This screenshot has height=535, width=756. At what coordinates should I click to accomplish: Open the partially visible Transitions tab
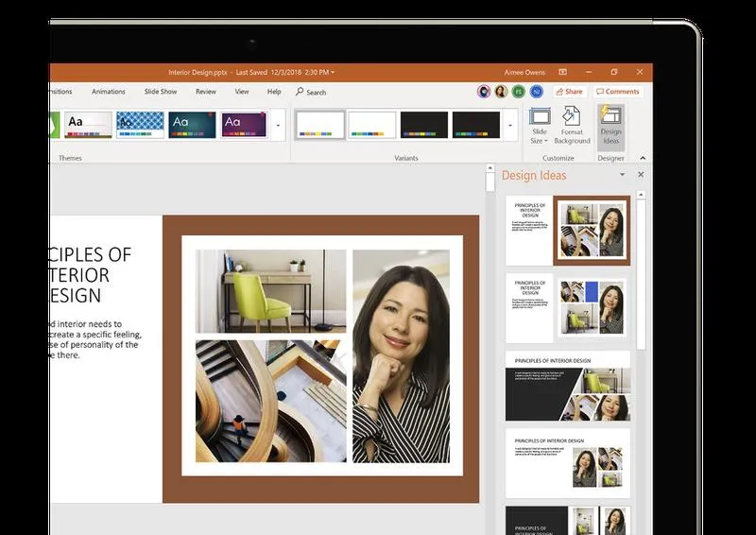coord(60,91)
